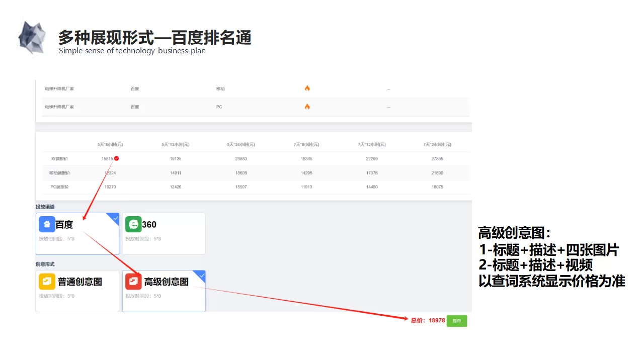Image resolution: width=644 pixels, height=362 pixels.
Task: Toggle the red check next to price 15815
Action: tap(115, 158)
